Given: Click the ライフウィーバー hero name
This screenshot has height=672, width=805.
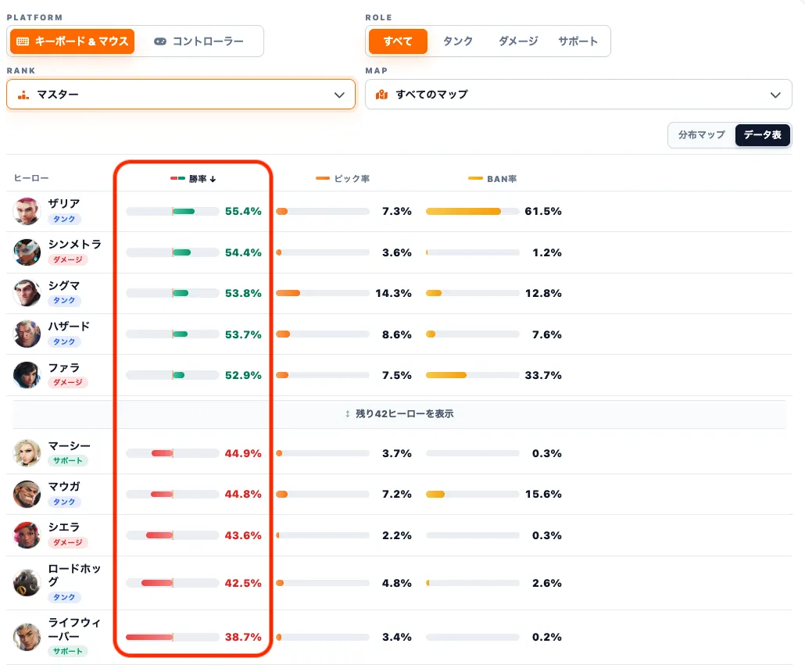Looking at the screenshot, I should (x=74, y=629).
